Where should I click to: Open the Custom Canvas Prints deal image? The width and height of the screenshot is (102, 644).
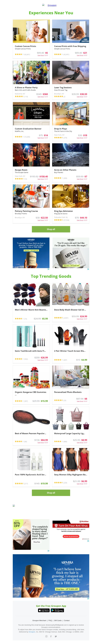pyautogui.click(x=31, y=31)
